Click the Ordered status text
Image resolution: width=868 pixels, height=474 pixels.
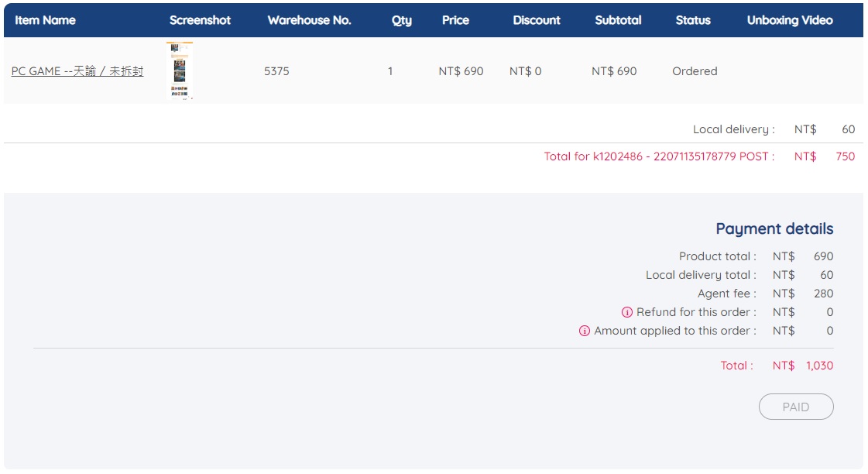[695, 71]
